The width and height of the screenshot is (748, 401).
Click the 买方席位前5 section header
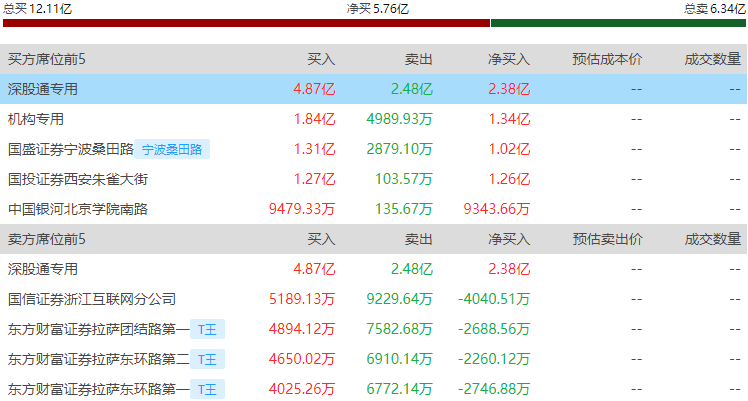47,59
